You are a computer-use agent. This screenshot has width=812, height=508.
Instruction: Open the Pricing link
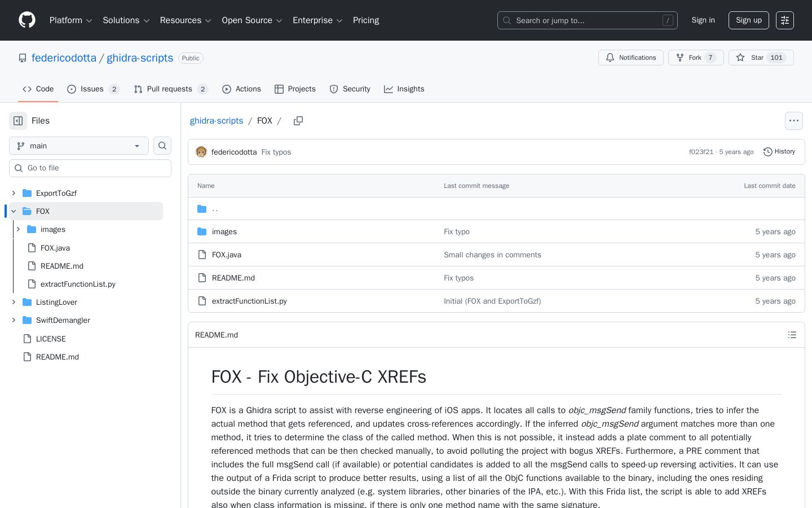pyautogui.click(x=366, y=20)
